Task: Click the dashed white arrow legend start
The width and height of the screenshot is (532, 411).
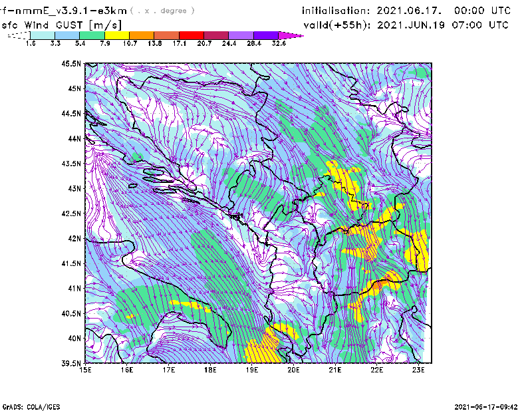Action: 19,35
